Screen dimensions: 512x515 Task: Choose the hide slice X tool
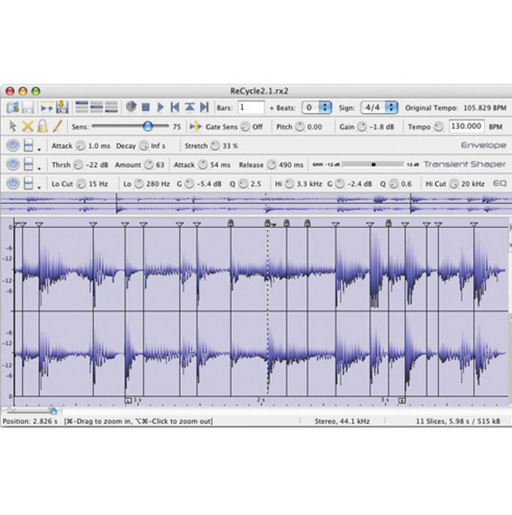[27, 126]
